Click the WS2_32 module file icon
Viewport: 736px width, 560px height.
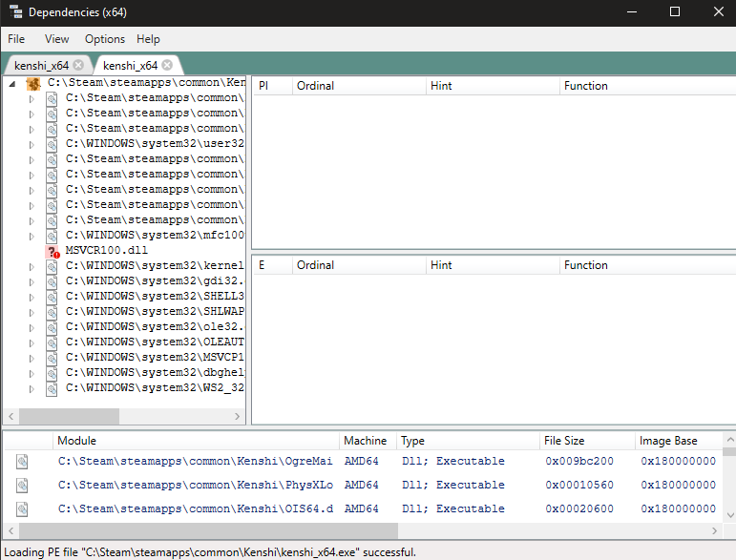coord(52,389)
